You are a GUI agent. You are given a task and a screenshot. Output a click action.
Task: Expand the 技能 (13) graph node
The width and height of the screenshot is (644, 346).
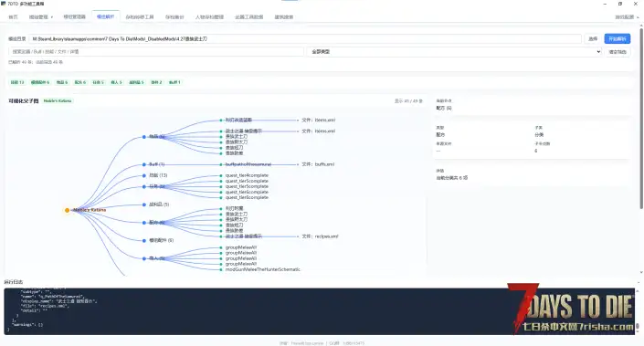(x=144, y=175)
